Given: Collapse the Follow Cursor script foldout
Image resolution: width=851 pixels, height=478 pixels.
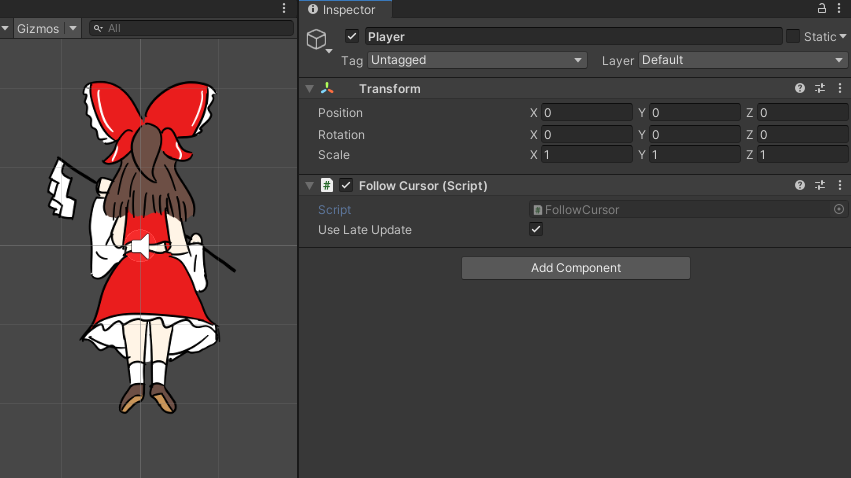Looking at the screenshot, I should 309,186.
